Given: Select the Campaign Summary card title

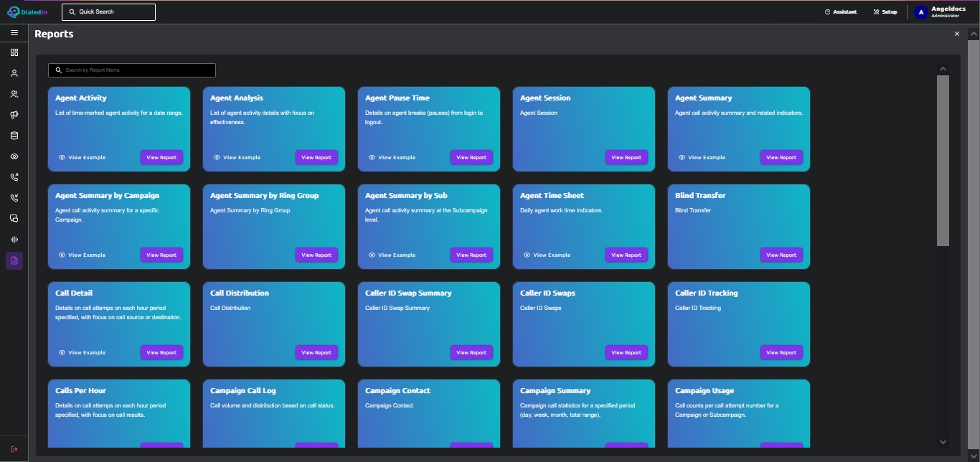Looking at the screenshot, I should (x=555, y=391).
